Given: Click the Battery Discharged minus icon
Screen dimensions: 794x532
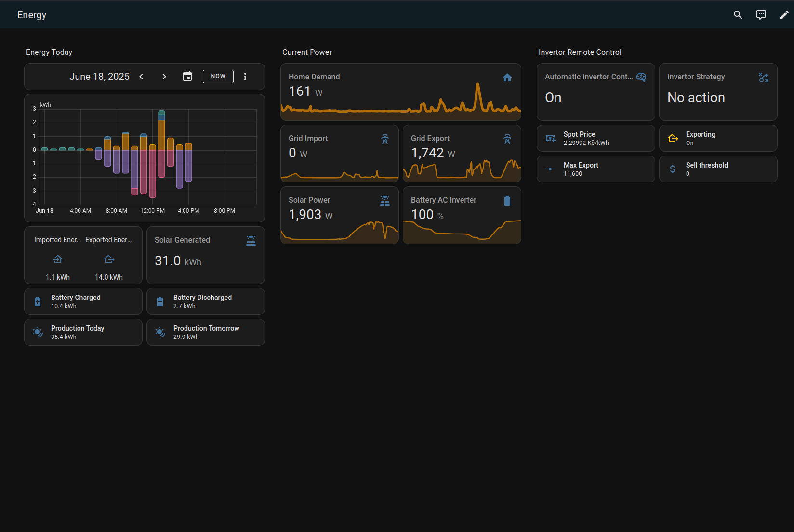Looking at the screenshot, I should [x=160, y=301].
